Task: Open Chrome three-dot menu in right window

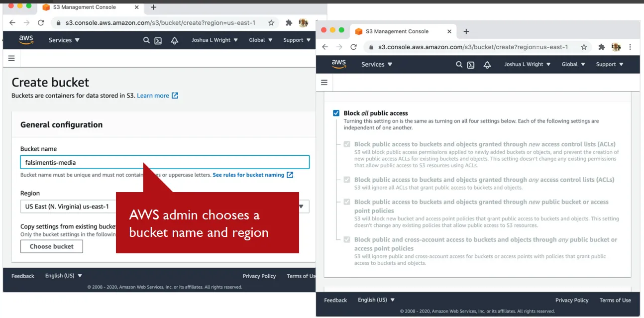Action: coord(630,47)
